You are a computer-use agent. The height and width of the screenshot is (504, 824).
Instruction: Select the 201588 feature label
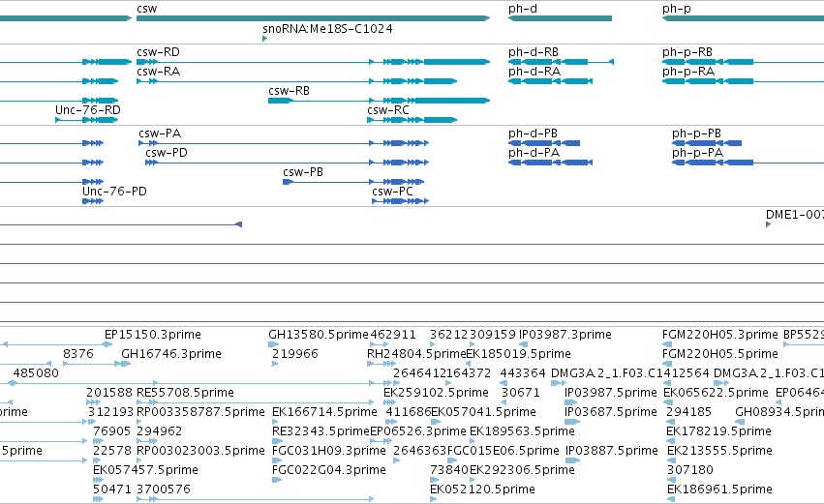tap(109, 393)
